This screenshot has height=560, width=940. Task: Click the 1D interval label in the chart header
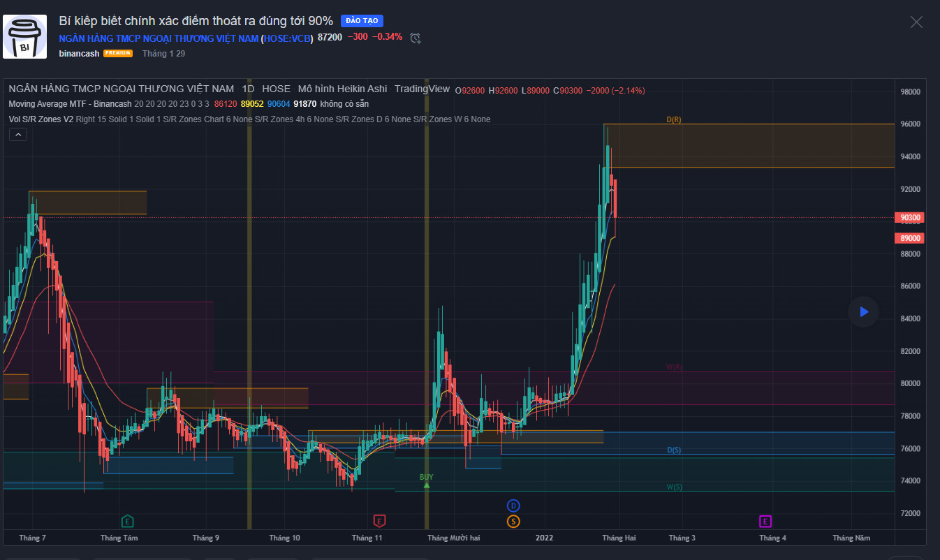[x=248, y=89]
